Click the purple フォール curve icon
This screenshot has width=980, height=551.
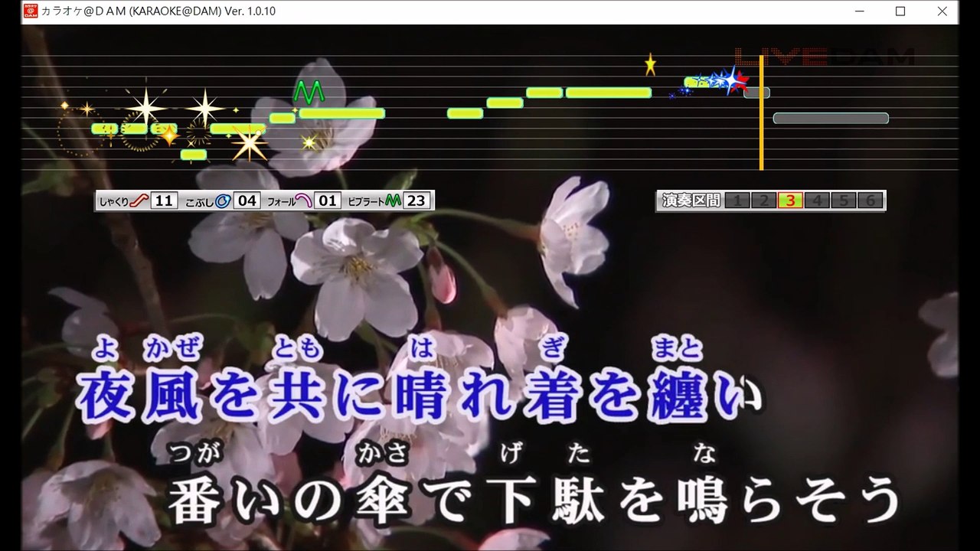point(303,201)
